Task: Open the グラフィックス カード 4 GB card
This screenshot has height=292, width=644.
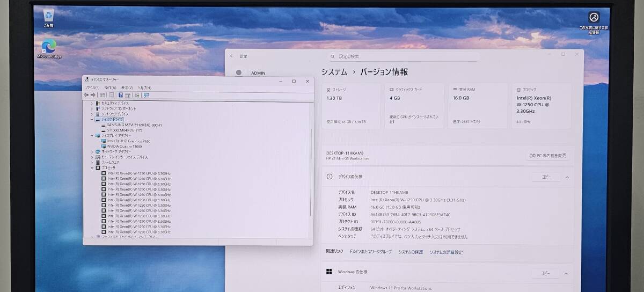Action: click(x=414, y=106)
